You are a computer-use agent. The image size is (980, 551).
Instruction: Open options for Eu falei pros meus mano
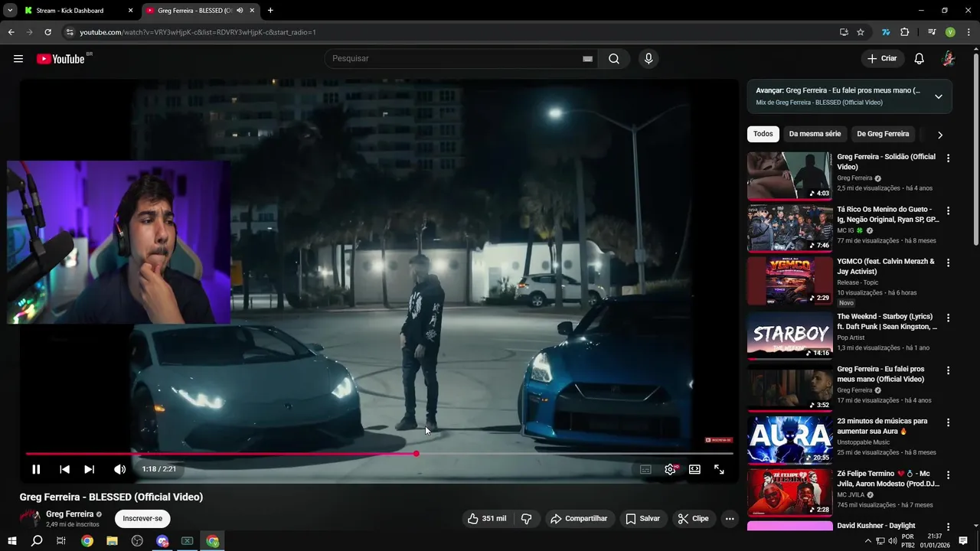(x=948, y=370)
